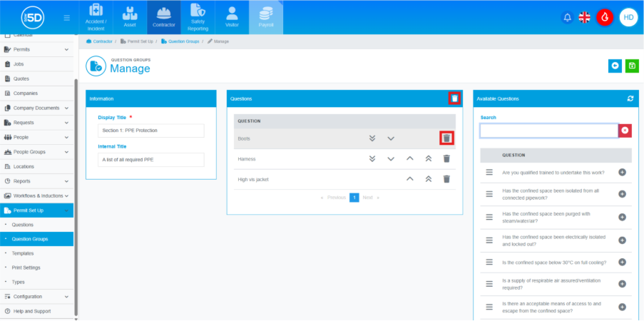Click the Display Title input field

tap(151, 131)
